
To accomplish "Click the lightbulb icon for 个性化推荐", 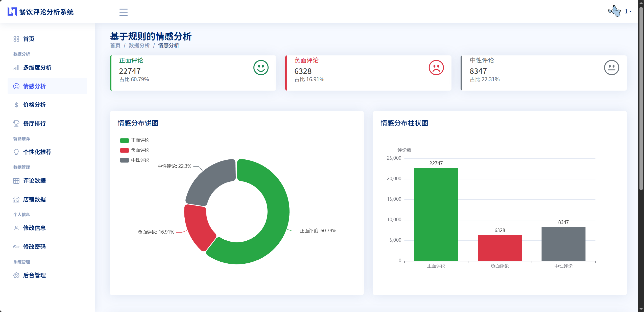I will click(16, 152).
